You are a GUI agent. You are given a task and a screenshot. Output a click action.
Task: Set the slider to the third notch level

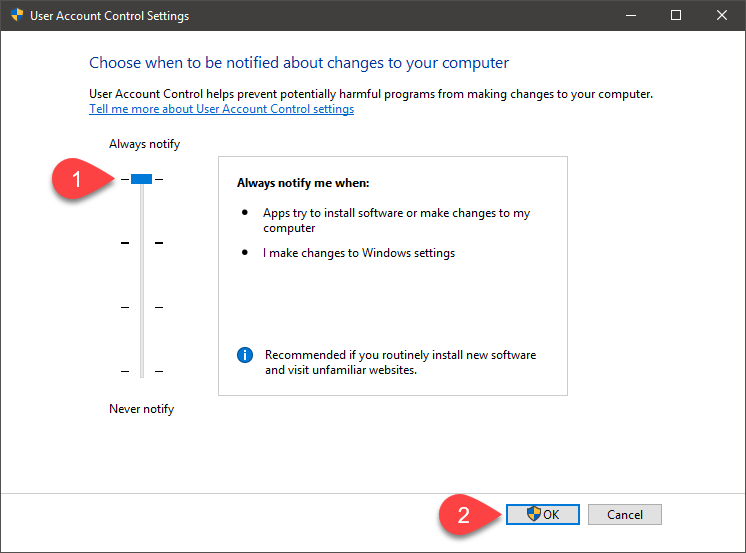pos(142,307)
